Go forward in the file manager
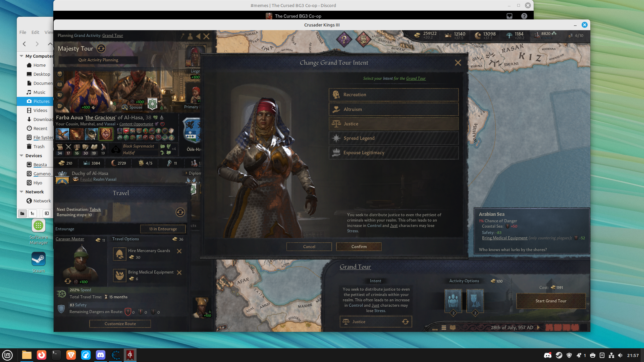Viewport: 644px width, 362px height. pos(37,44)
